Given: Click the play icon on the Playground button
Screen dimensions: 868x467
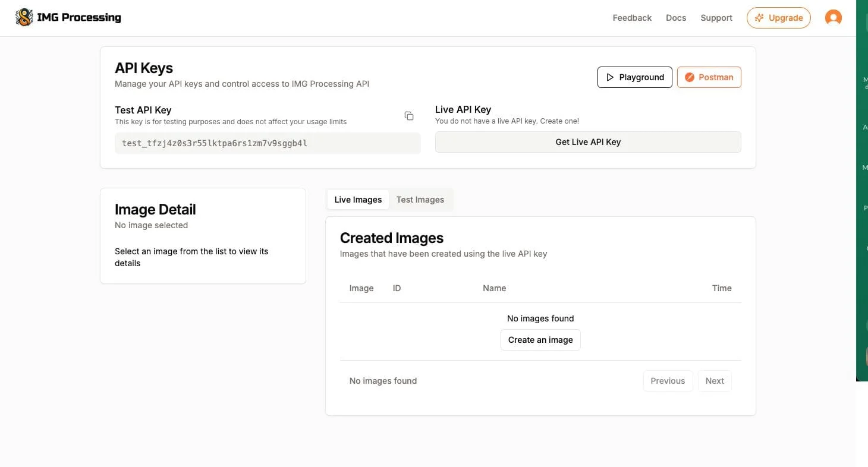Looking at the screenshot, I should [x=611, y=77].
